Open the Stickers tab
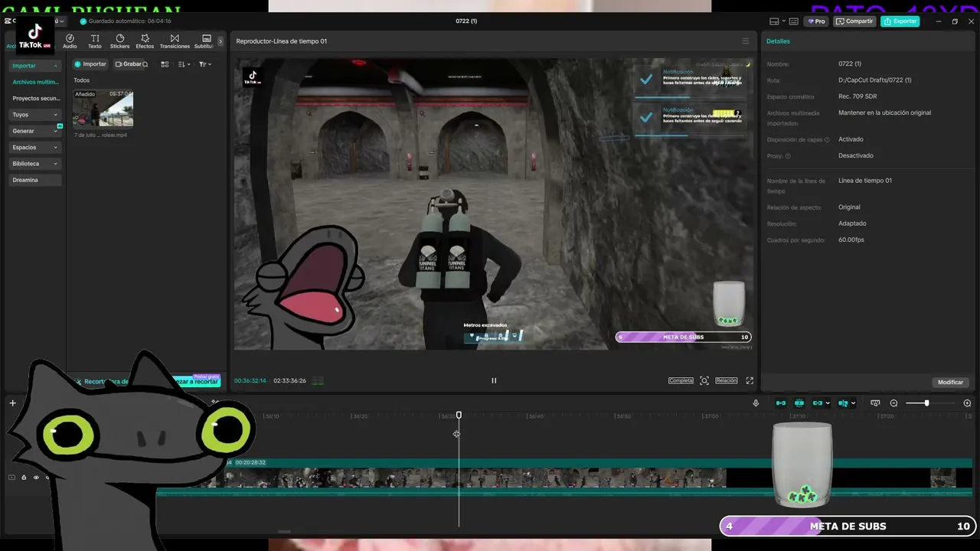The height and width of the screenshot is (551, 980). click(x=119, y=41)
